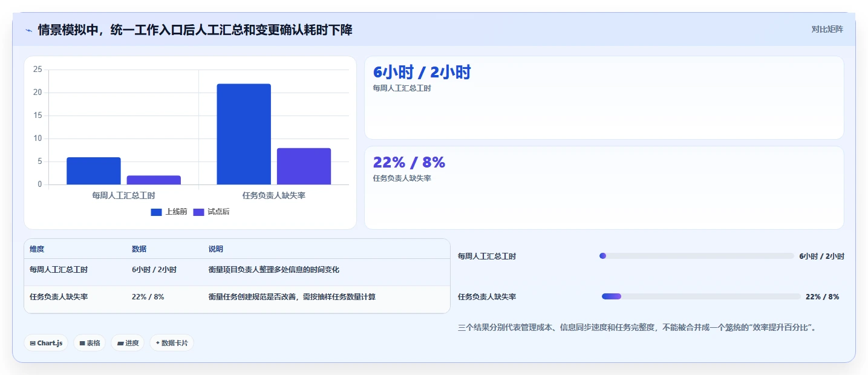Viewport: 868px width, 375px height.
Task: Click the lightning icon beside the title
Action: 29,30
